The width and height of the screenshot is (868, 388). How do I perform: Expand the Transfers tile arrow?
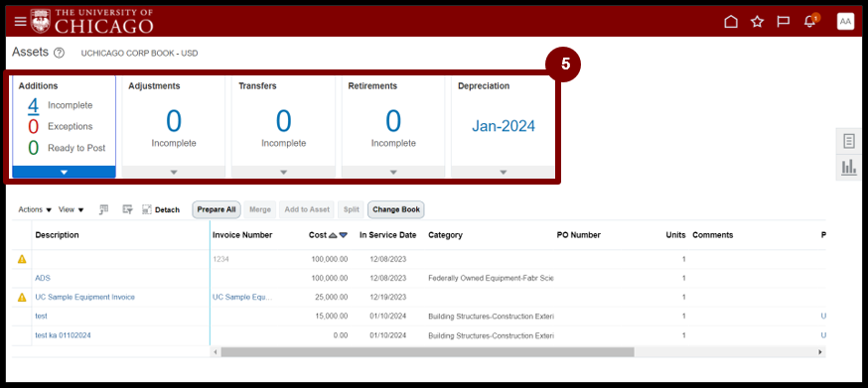point(283,172)
